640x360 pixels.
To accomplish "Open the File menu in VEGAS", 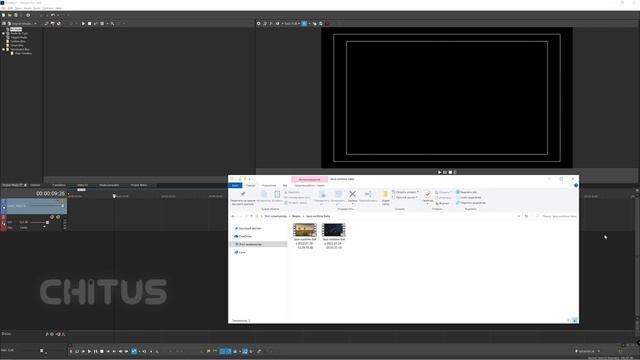I will 3,8.
